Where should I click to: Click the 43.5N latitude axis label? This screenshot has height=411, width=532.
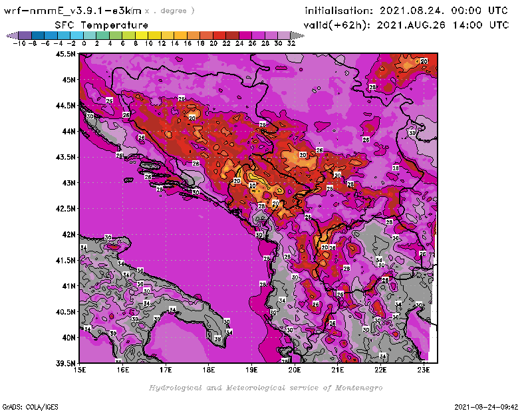tap(65, 157)
